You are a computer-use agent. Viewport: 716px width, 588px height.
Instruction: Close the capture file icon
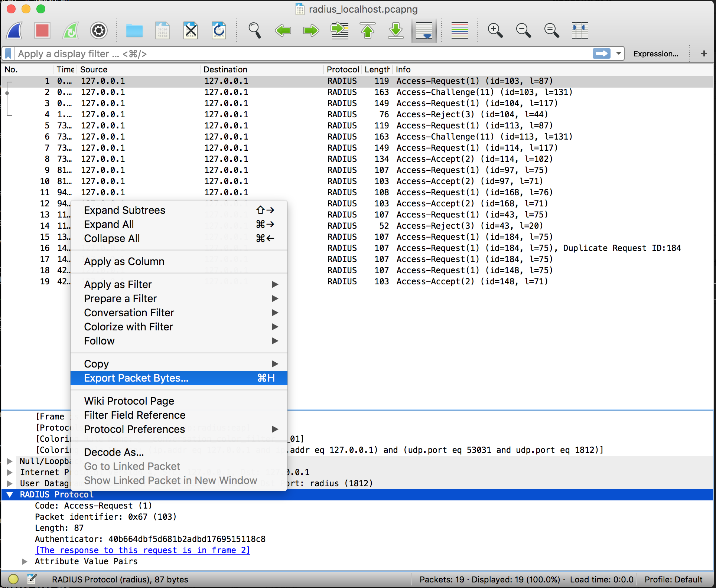pos(191,30)
